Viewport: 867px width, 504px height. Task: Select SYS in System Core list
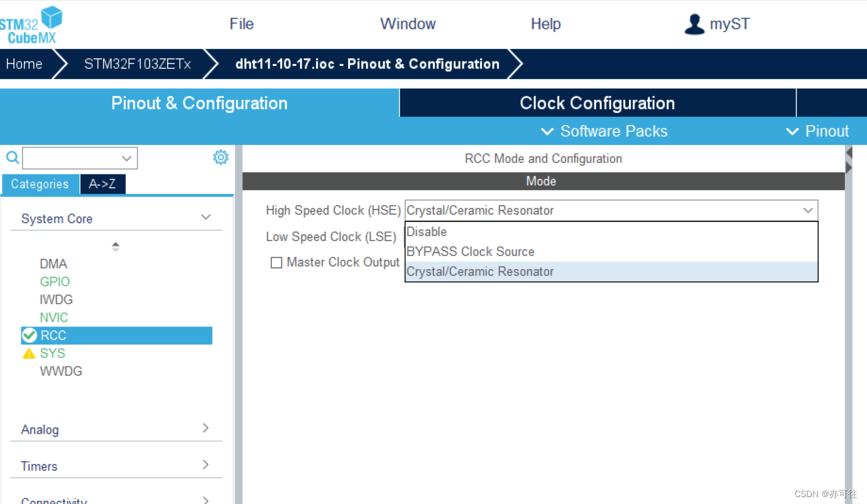click(x=53, y=353)
